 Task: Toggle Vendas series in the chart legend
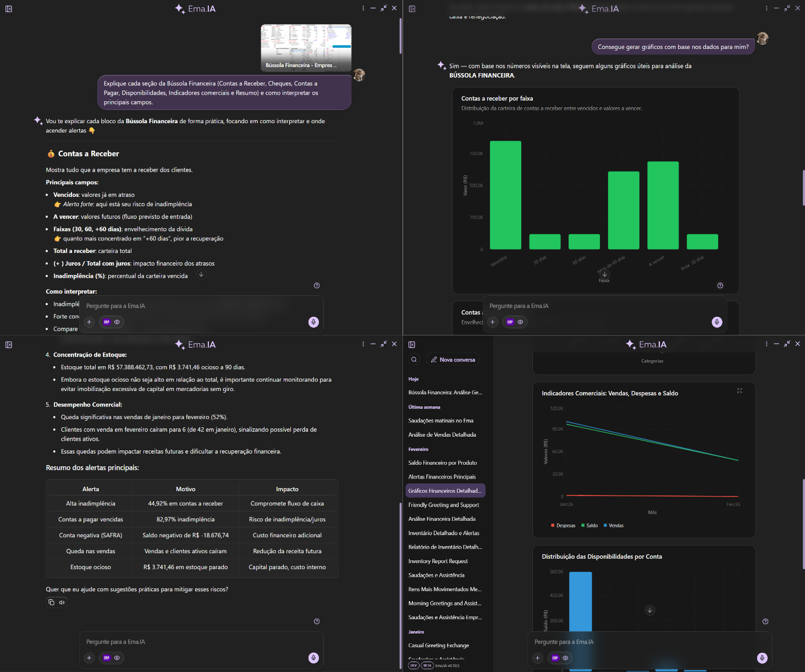click(613, 526)
